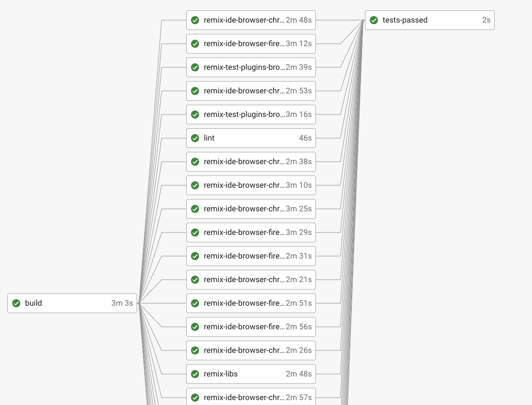Viewport: 532px width, 405px height.
Task: Select the remix-ide-browser-chr job with 2m 26s
Action: 251,350
